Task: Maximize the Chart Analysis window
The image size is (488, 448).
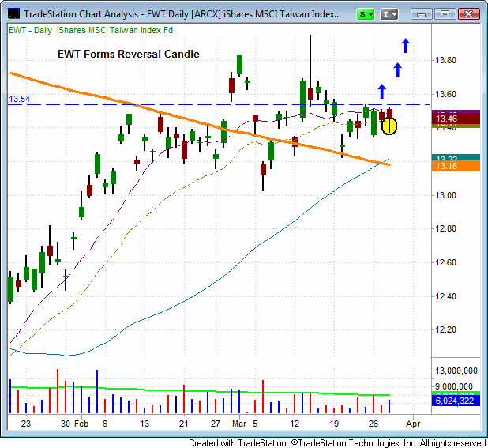Action: pos(445,14)
